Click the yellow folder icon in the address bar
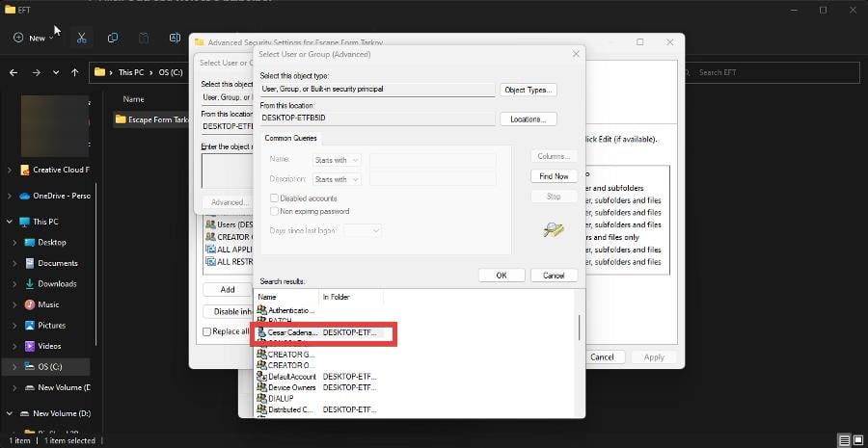The width and height of the screenshot is (868, 448). coord(99,72)
